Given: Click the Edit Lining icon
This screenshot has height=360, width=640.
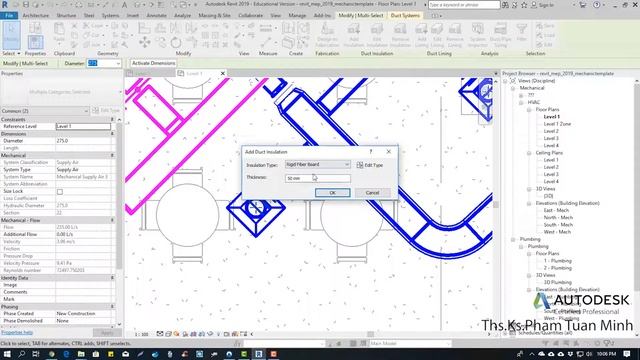Looking at the screenshot, I should (x=437, y=35).
